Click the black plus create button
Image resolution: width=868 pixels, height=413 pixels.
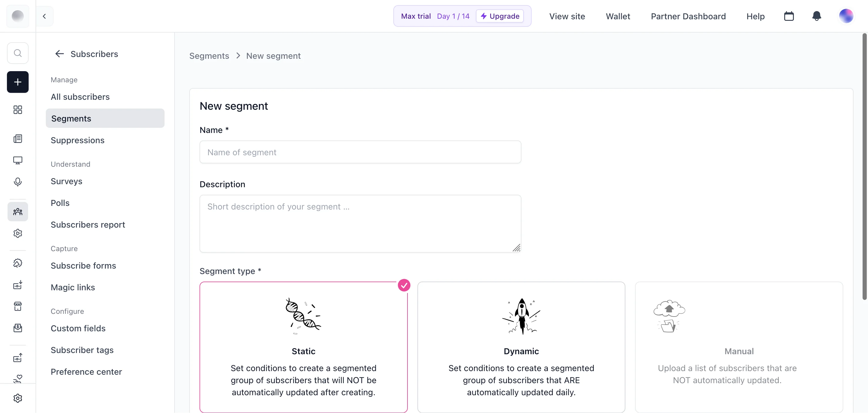17,82
